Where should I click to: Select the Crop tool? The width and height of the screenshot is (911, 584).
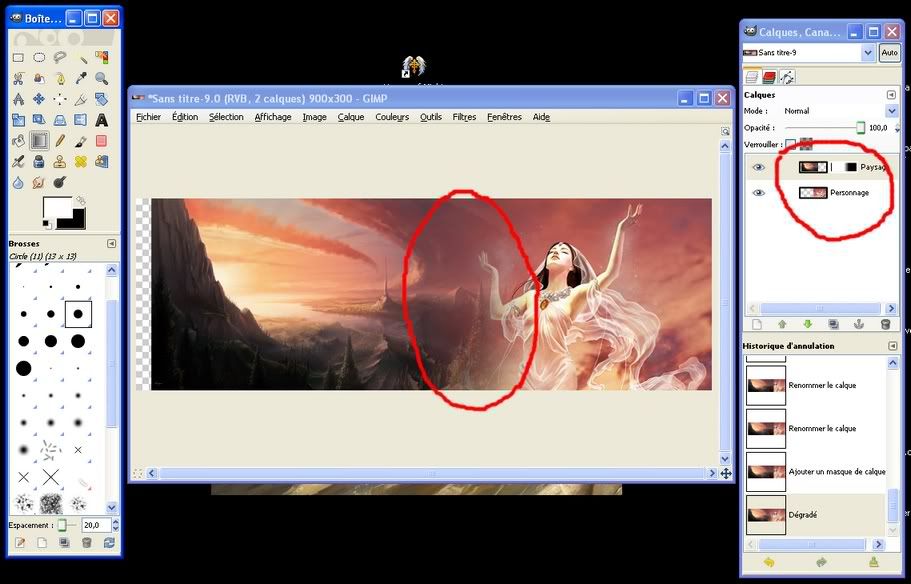click(81, 99)
